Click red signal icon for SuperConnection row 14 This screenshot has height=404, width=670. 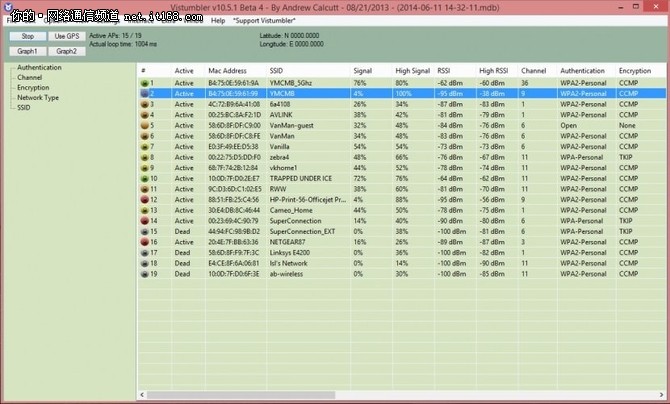(144, 221)
